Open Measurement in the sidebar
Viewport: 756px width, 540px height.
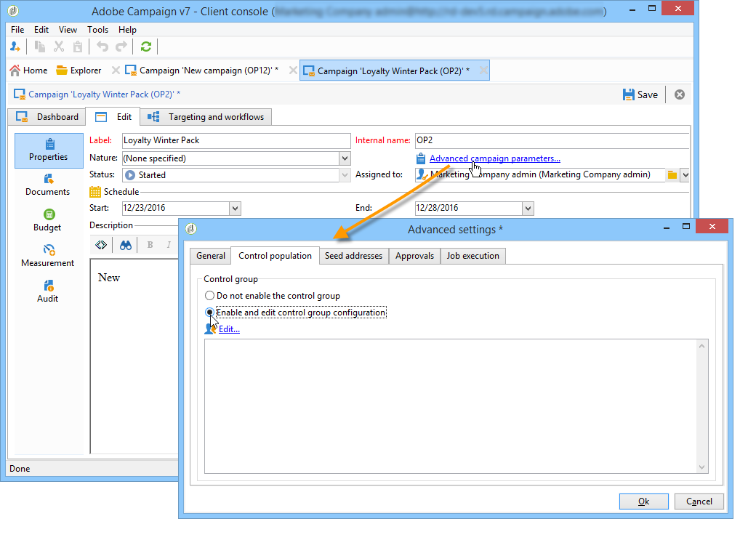click(48, 257)
